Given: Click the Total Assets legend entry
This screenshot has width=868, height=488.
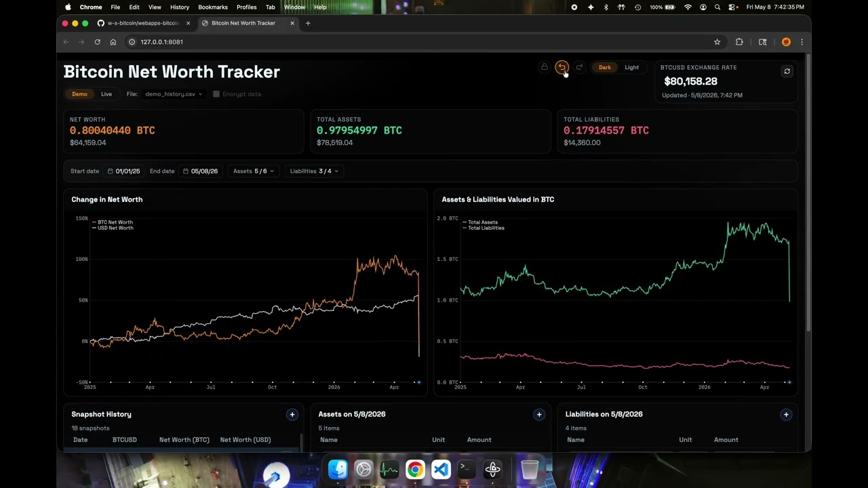Looking at the screenshot, I should [x=479, y=222].
